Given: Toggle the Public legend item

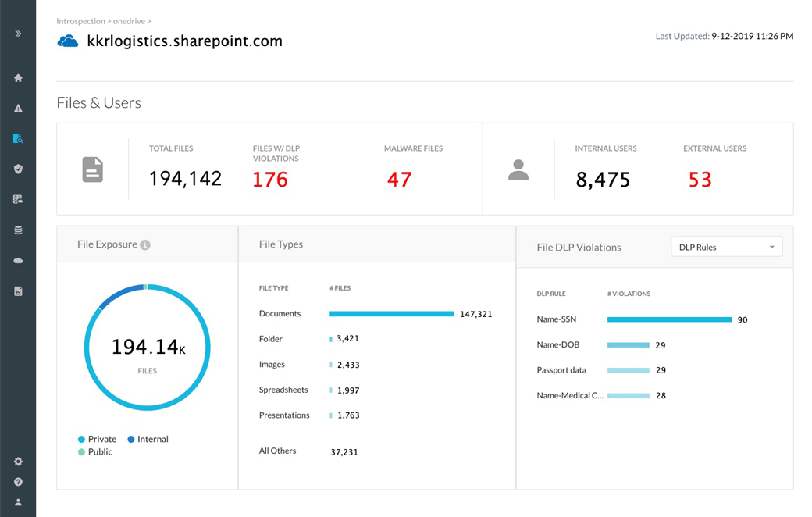Looking at the screenshot, I should 95,451.
